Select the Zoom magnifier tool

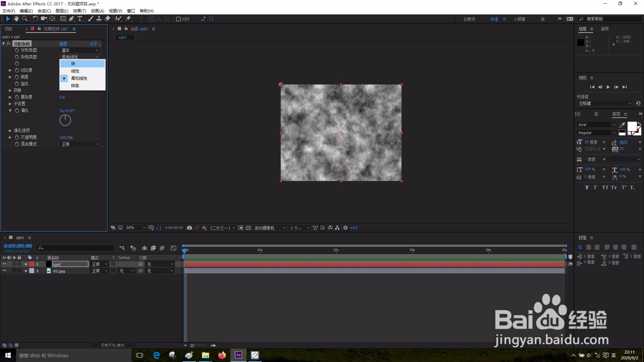coord(25,19)
